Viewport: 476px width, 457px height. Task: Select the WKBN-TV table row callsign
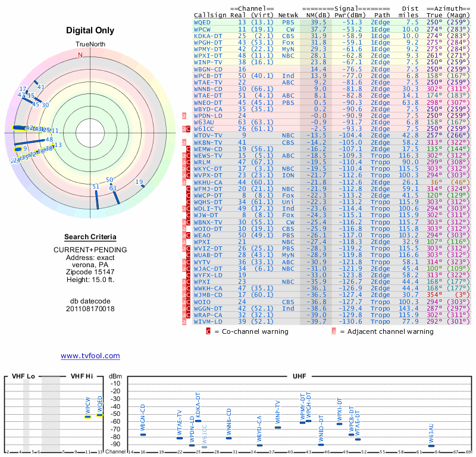point(208,142)
